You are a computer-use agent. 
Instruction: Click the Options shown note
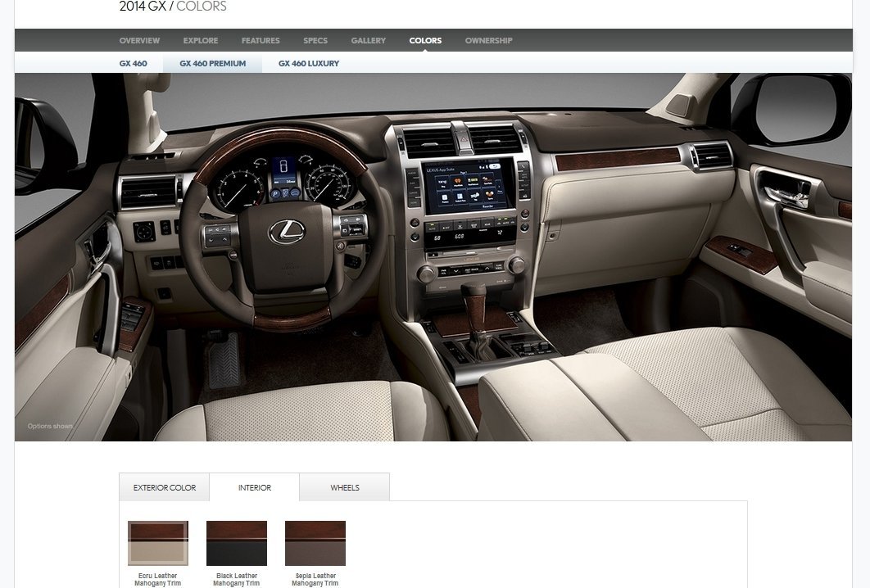[50, 426]
